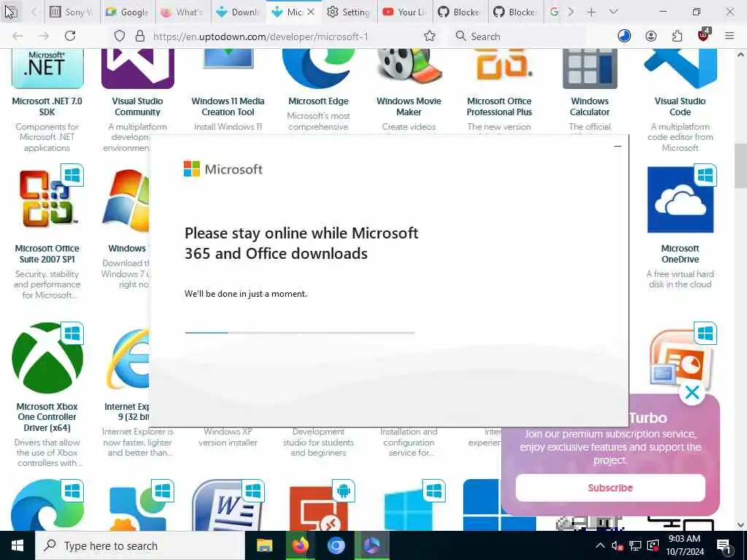This screenshot has height=560, width=747.
Task: Click the muted volume tray icon
Action: (x=617, y=546)
